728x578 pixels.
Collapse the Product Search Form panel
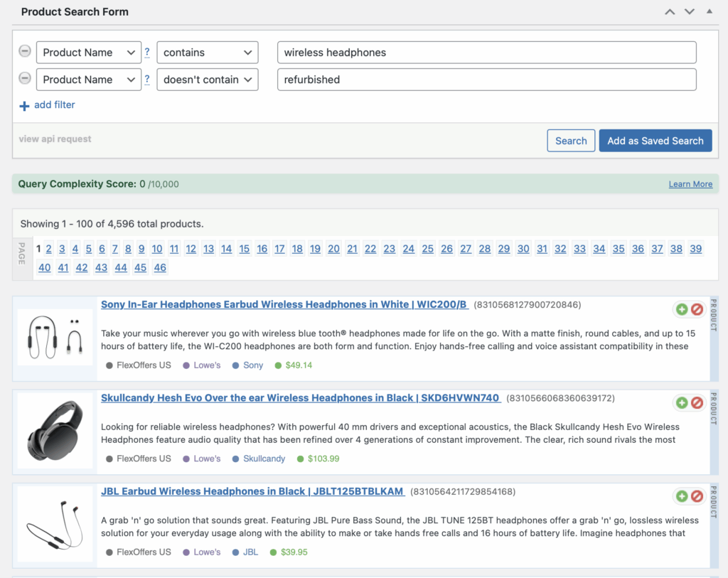coord(709,12)
